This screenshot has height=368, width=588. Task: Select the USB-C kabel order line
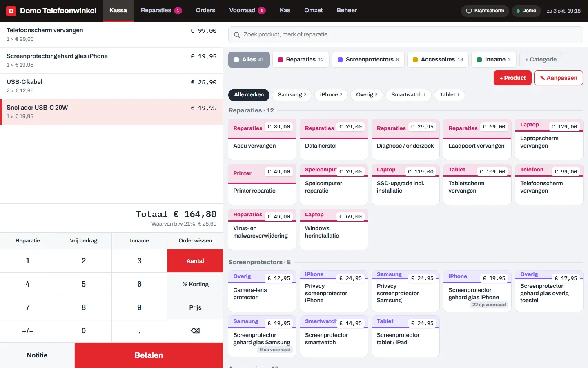point(111,86)
